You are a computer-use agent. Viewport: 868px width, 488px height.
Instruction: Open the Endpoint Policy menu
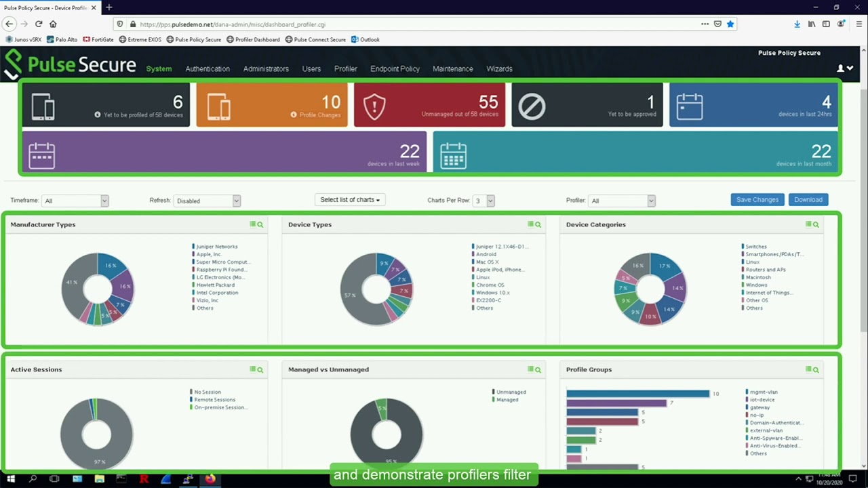(395, 68)
